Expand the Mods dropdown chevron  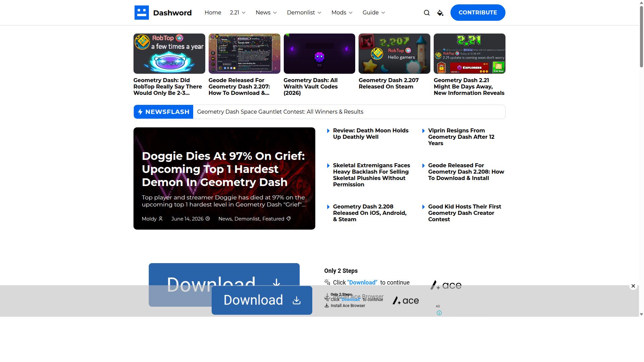pyautogui.click(x=351, y=13)
